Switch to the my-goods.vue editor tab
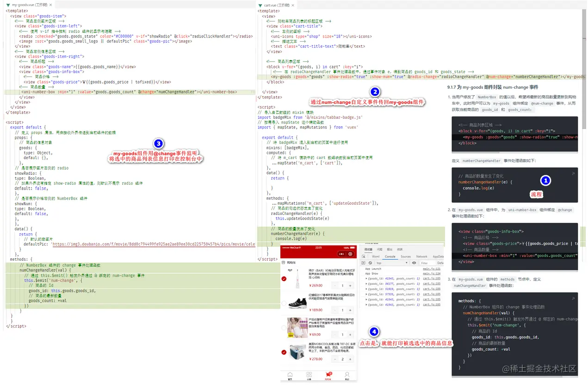This screenshot has width=588, height=385. click(x=29, y=5)
